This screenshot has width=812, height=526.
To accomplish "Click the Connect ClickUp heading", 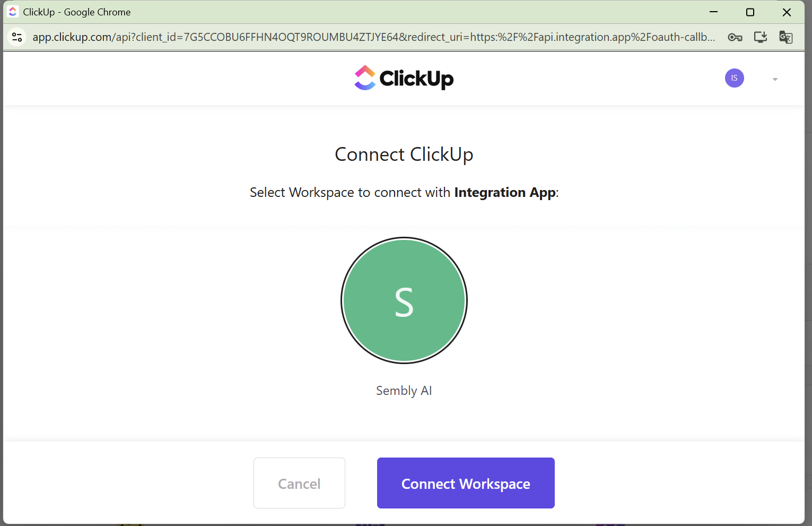I will [404, 154].
